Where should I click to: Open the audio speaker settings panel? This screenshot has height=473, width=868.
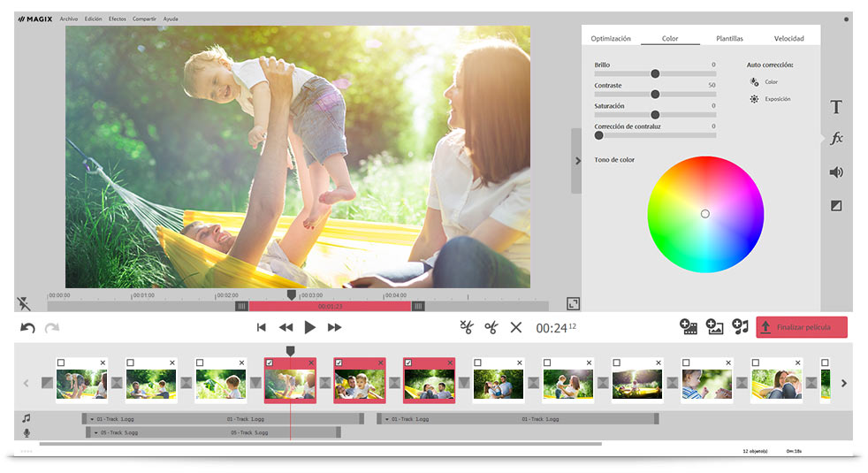pos(836,172)
